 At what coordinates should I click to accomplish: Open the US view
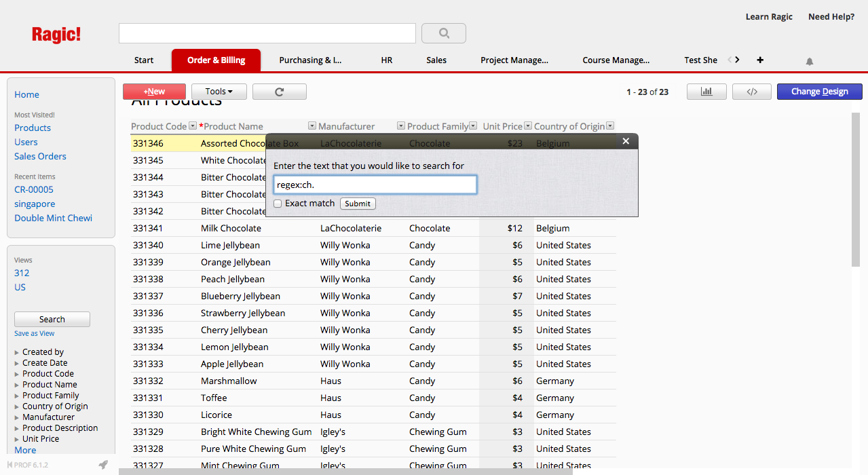tap(20, 288)
